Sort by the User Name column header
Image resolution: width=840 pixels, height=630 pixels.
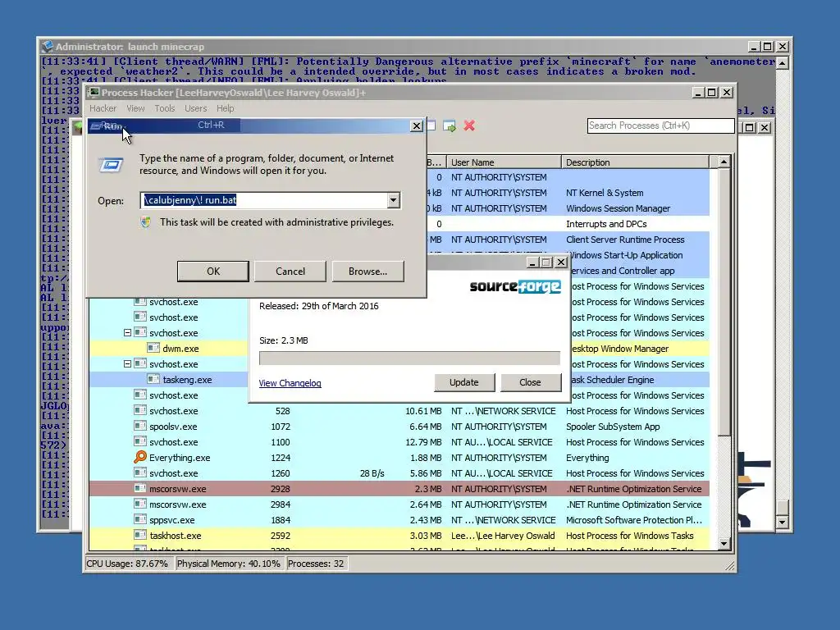point(504,162)
